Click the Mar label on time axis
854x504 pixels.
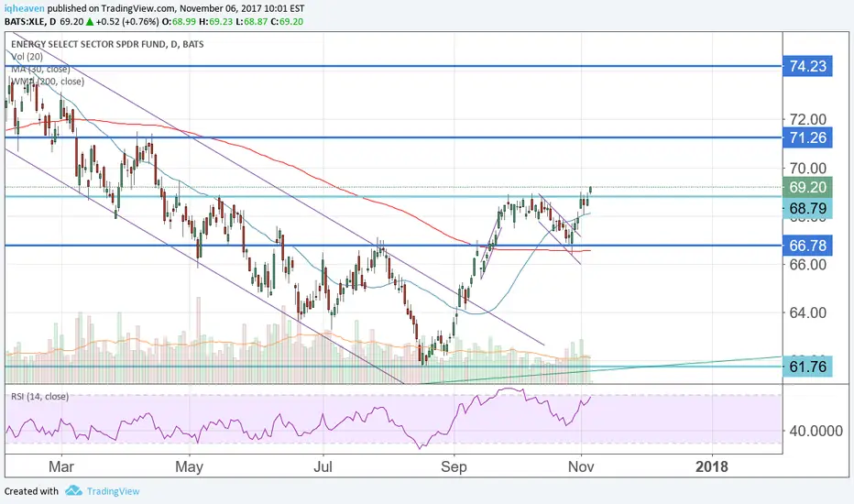click(61, 467)
